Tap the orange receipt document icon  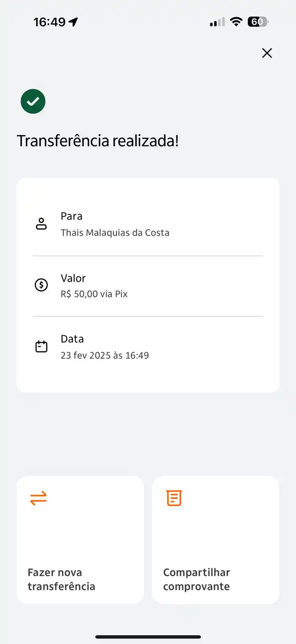pyautogui.click(x=174, y=498)
